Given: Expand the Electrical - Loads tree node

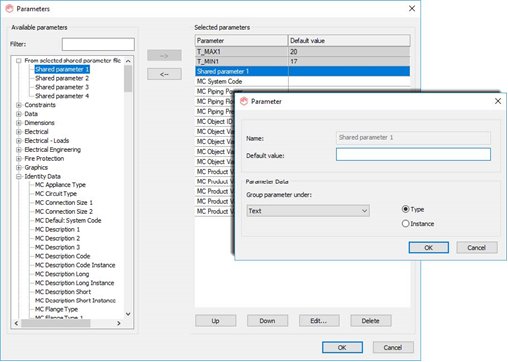Looking at the screenshot, I should 19,141.
